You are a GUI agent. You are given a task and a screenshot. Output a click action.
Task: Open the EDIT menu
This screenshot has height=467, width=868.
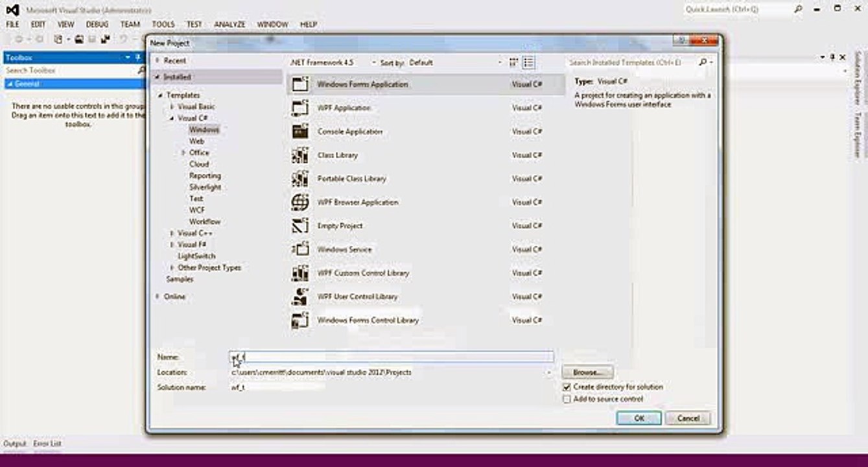(x=38, y=24)
